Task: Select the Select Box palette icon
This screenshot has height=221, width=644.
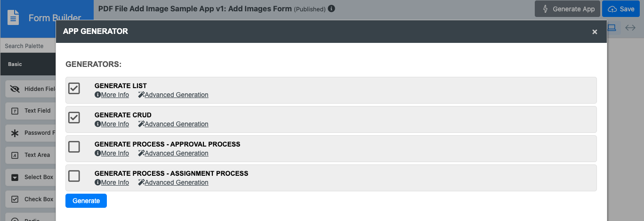Action: click(15, 177)
